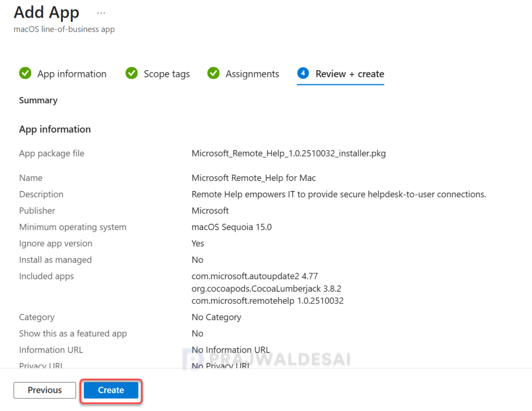The height and width of the screenshot is (411, 532).
Task: Click the Install as managed label
Action: 55,260
